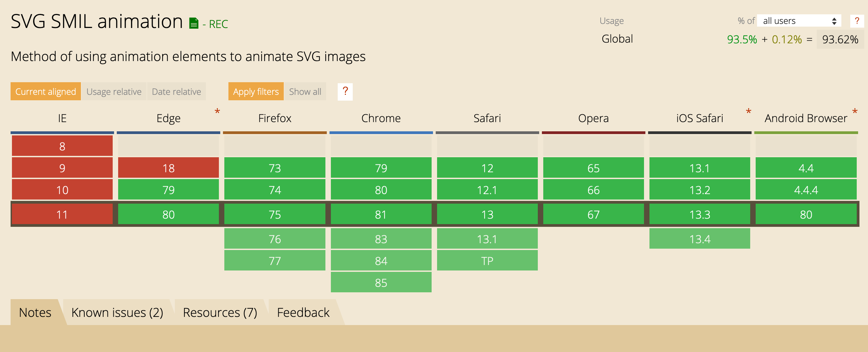This screenshot has width=868, height=352.
Task: Click the asterisk next to Android Browser
Action: tap(855, 112)
